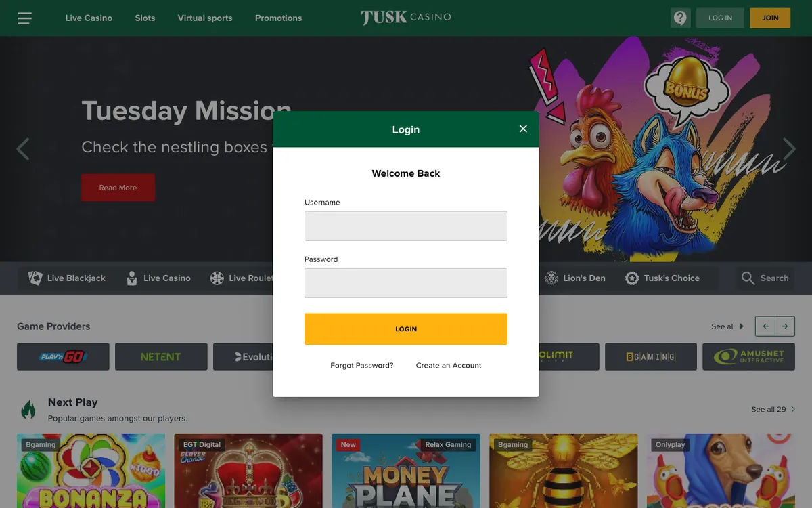Click Read More on banner
Image resolution: width=812 pixels, height=508 pixels.
118,188
